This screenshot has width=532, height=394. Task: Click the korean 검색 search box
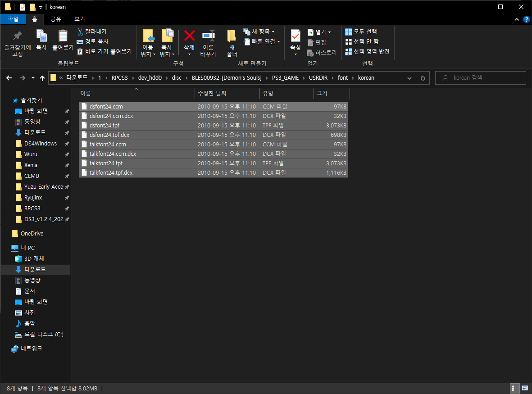coord(481,77)
